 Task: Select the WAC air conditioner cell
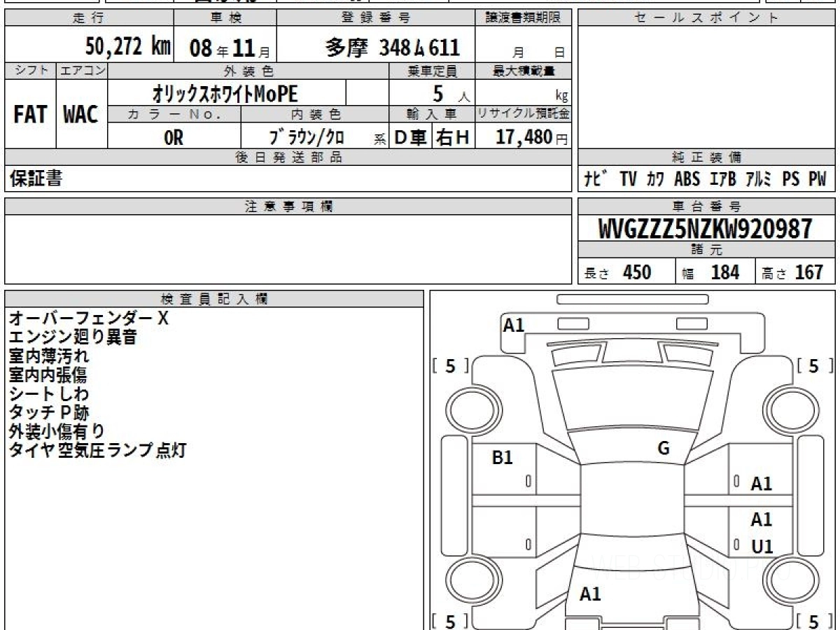81,115
